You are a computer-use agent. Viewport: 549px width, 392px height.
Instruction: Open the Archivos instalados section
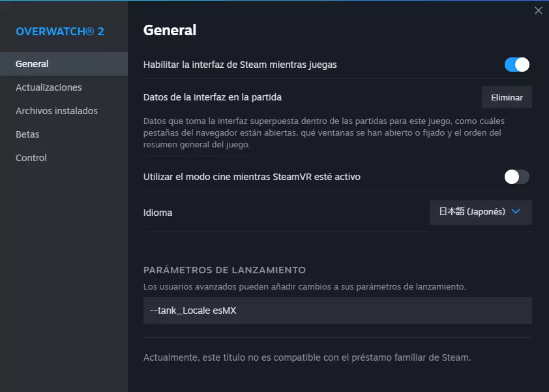[56, 111]
